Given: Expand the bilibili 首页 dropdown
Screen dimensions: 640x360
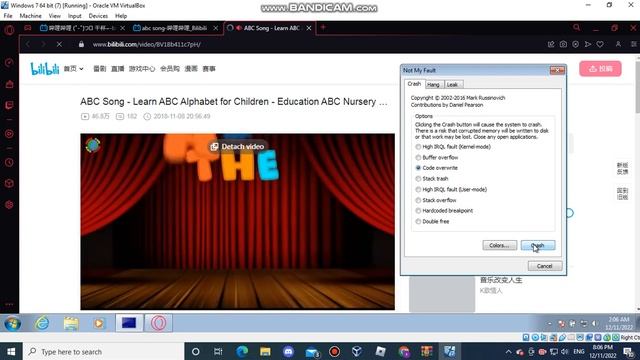Looking at the screenshot, I should pyautogui.click(x=73, y=69).
